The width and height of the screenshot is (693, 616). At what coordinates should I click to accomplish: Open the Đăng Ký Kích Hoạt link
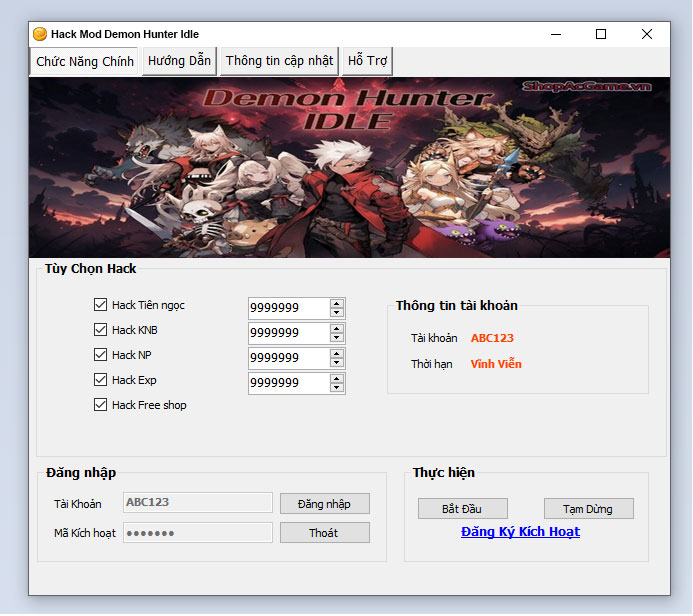pyautogui.click(x=520, y=532)
